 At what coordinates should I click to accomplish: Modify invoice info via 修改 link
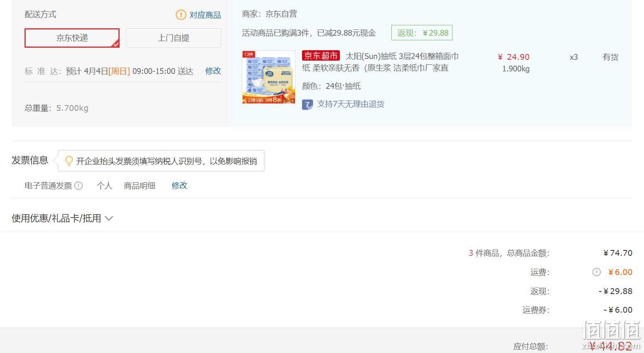(179, 186)
